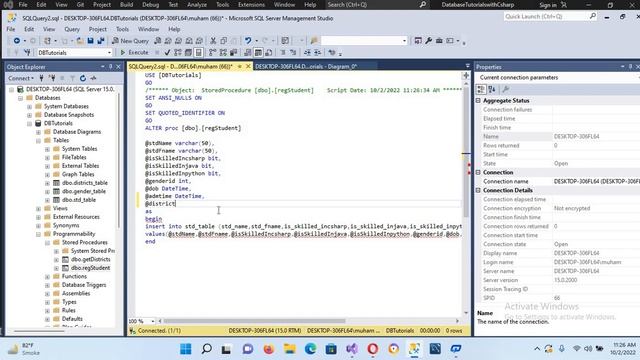This screenshot has width=640, height=360.
Task: Toggle Results to File mode
Action: [269, 53]
